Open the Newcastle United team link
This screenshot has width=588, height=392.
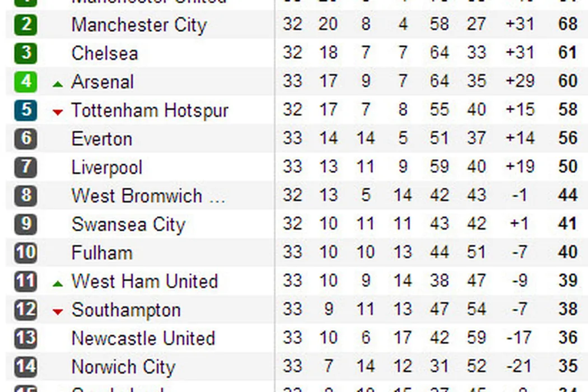(143, 338)
